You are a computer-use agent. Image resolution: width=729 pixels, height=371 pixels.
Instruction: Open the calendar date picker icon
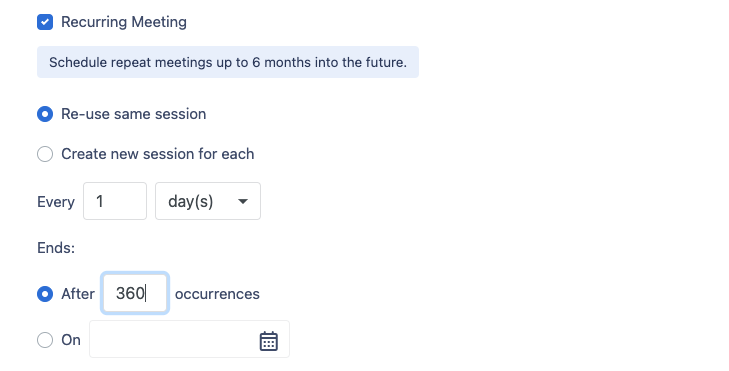pyautogui.click(x=269, y=341)
